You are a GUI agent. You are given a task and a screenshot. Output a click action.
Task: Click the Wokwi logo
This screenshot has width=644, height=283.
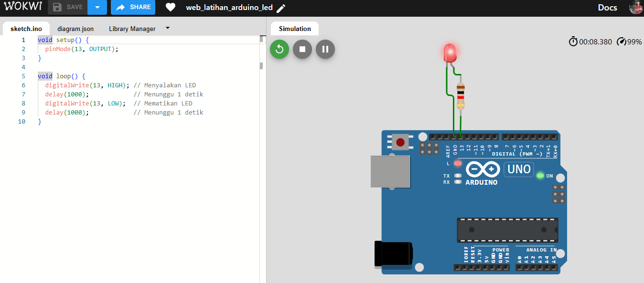[23, 7]
